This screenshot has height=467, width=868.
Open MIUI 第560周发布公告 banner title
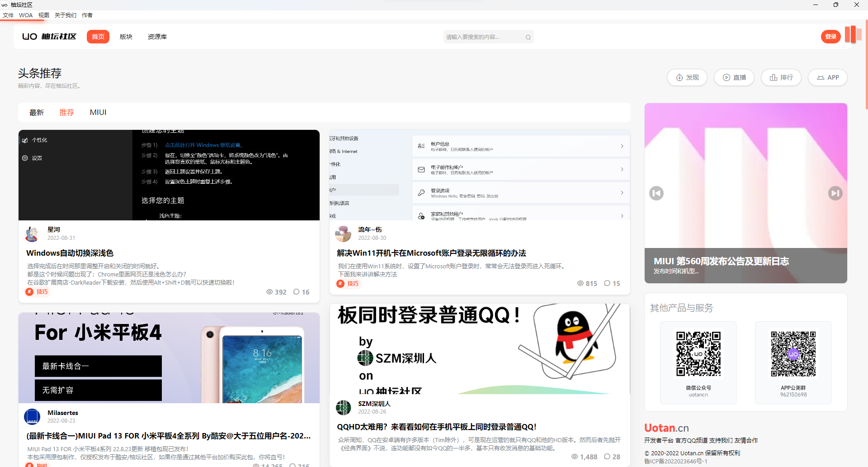click(x=721, y=261)
